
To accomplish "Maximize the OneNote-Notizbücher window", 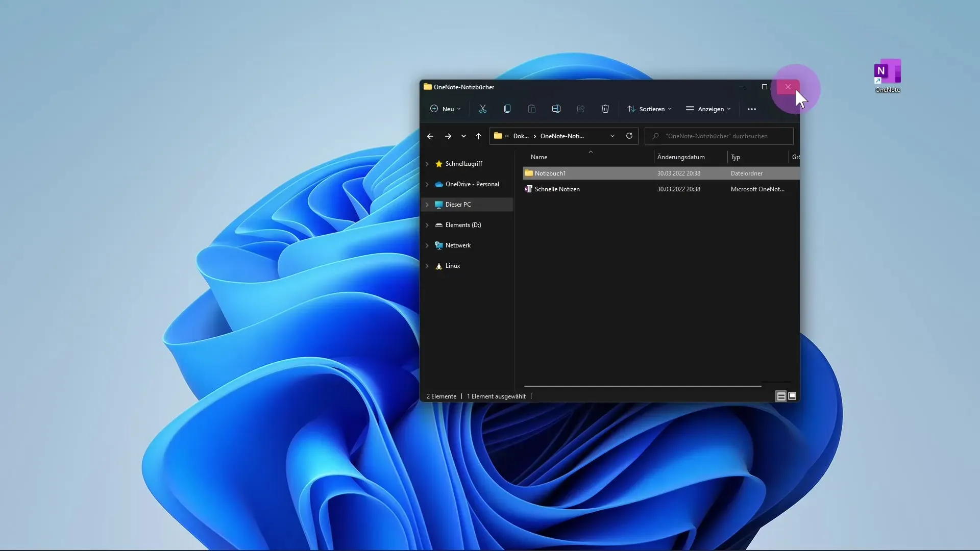I will pyautogui.click(x=765, y=87).
